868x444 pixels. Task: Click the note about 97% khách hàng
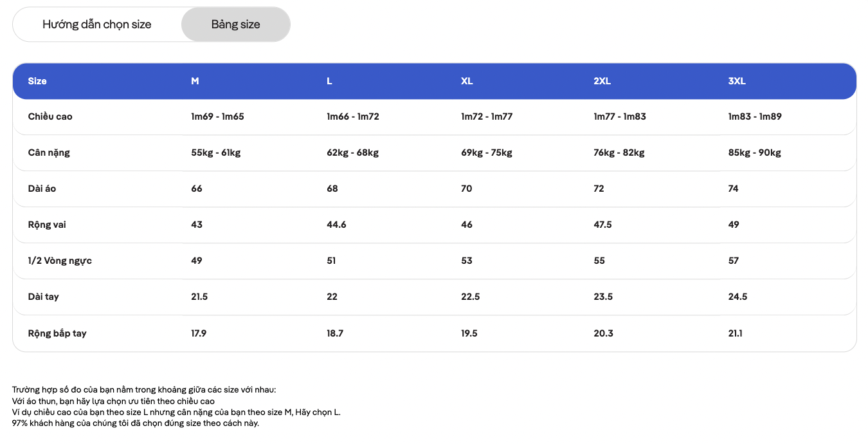tap(136, 423)
